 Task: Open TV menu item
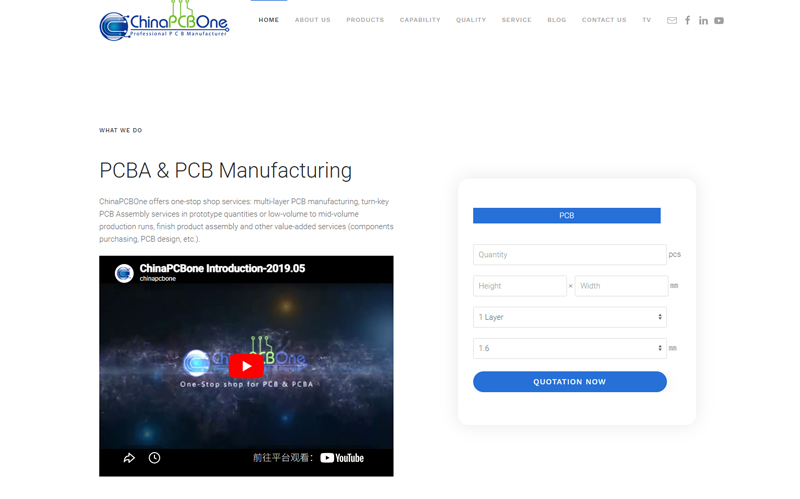(647, 20)
